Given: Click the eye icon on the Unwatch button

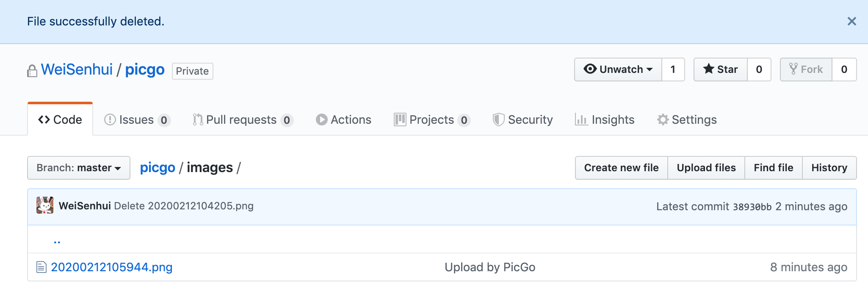Looking at the screenshot, I should [589, 69].
